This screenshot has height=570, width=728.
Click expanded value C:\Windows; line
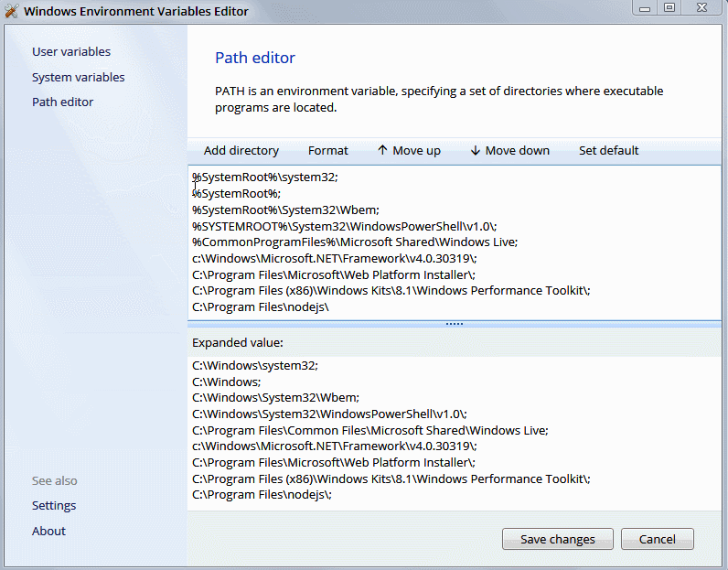[x=227, y=382]
